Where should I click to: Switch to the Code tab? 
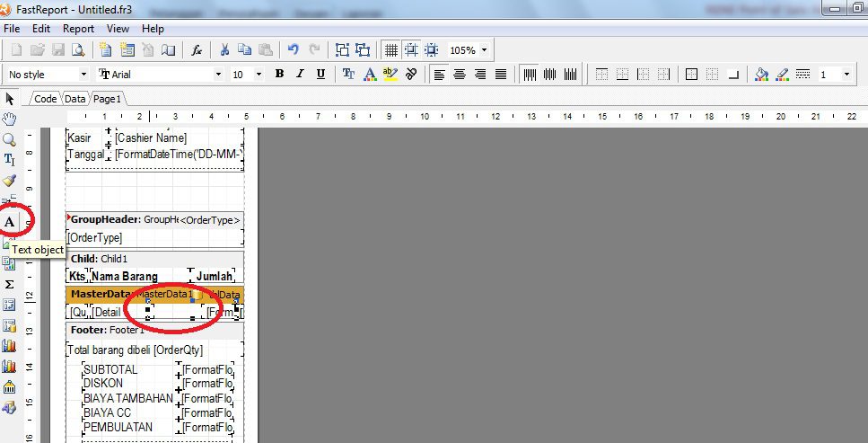[x=45, y=99]
